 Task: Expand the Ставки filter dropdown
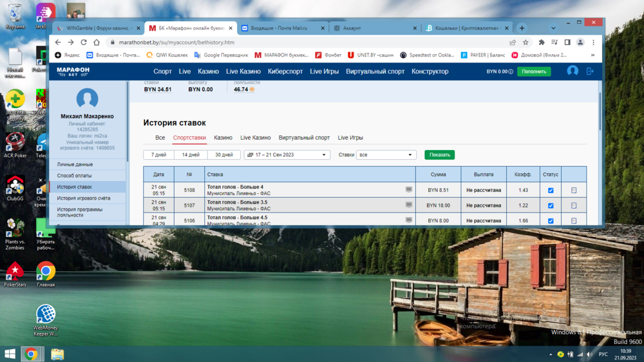click(386, 155)
